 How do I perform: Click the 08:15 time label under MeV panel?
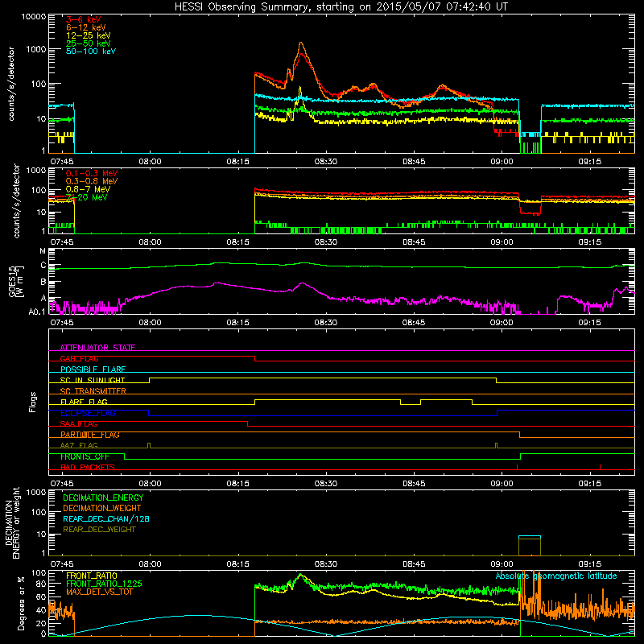237,242
